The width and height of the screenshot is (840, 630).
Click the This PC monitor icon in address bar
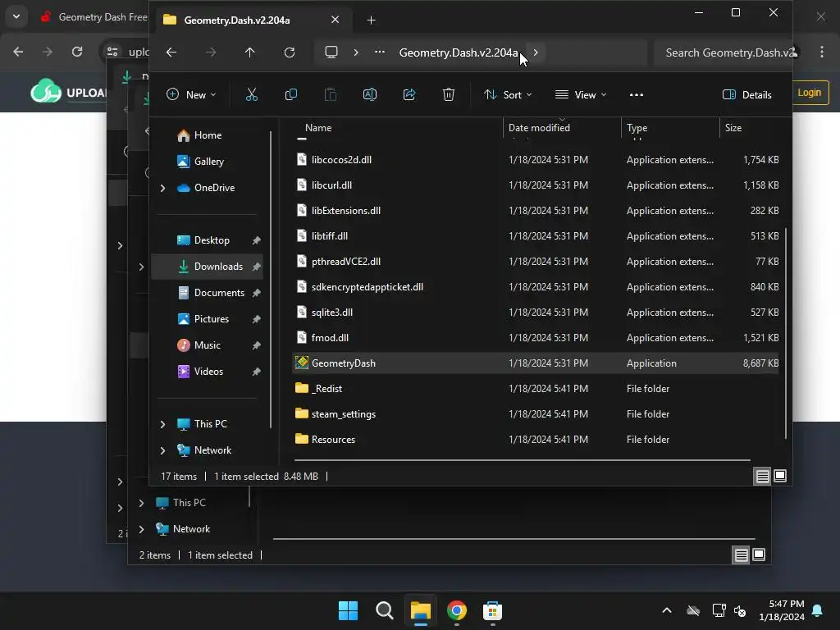pos(331,52)
